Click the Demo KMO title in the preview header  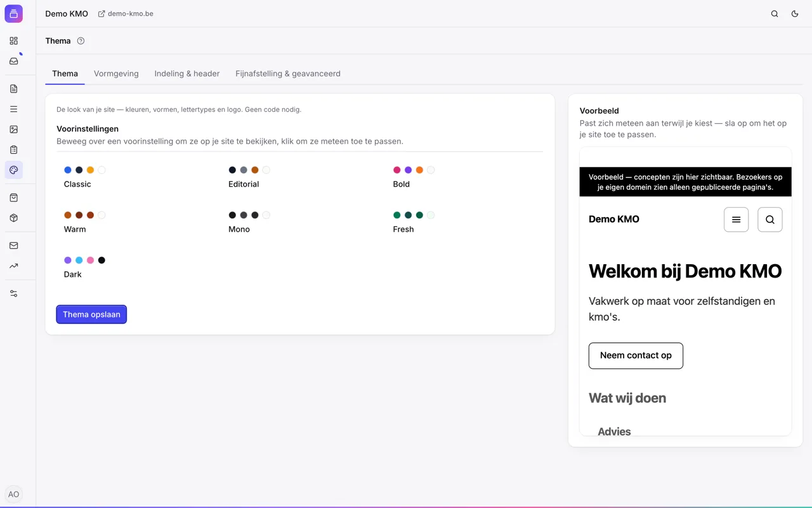[x=614, y=219]
